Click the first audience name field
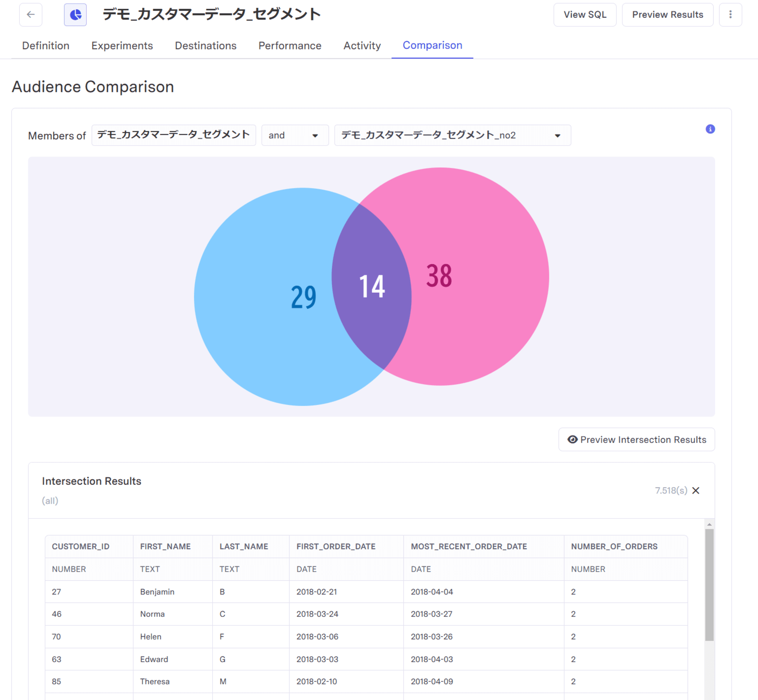The image size is (758, 700). (174, 135)
